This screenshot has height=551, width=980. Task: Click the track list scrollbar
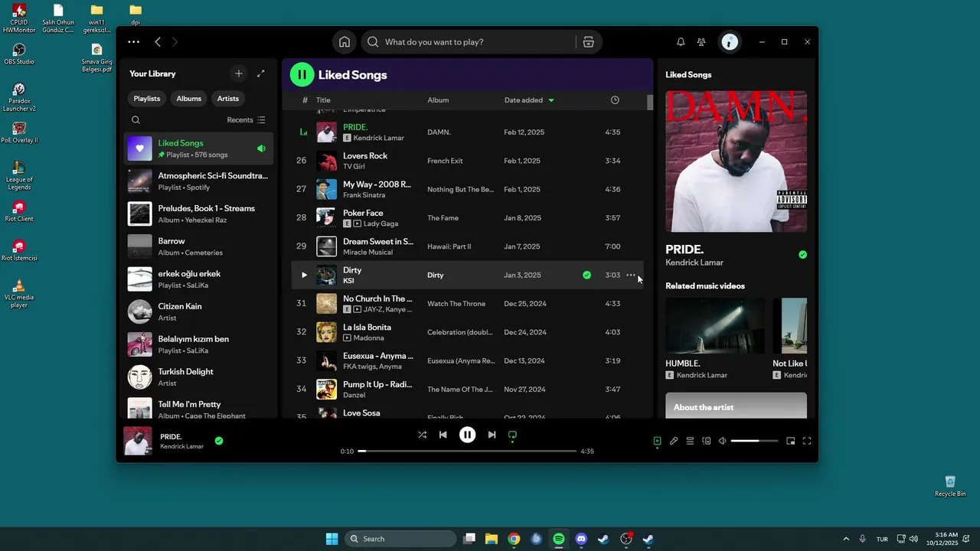pos(650,103)
